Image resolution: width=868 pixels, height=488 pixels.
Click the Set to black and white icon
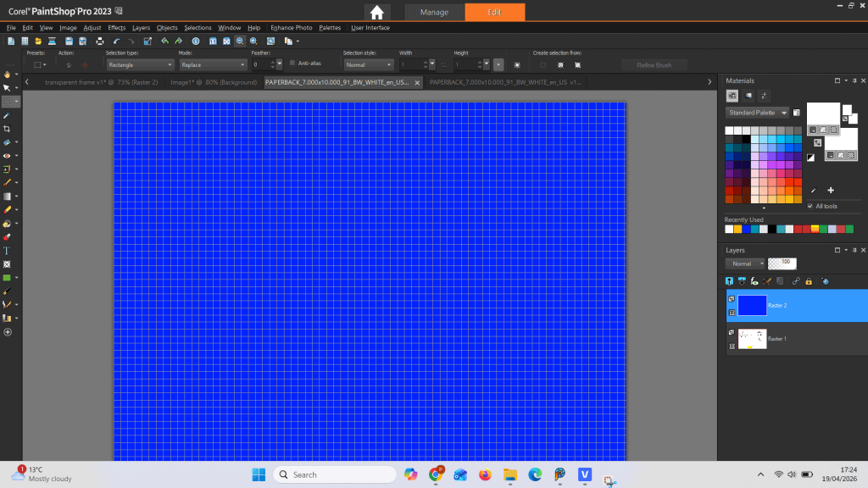tap(810, 158)
